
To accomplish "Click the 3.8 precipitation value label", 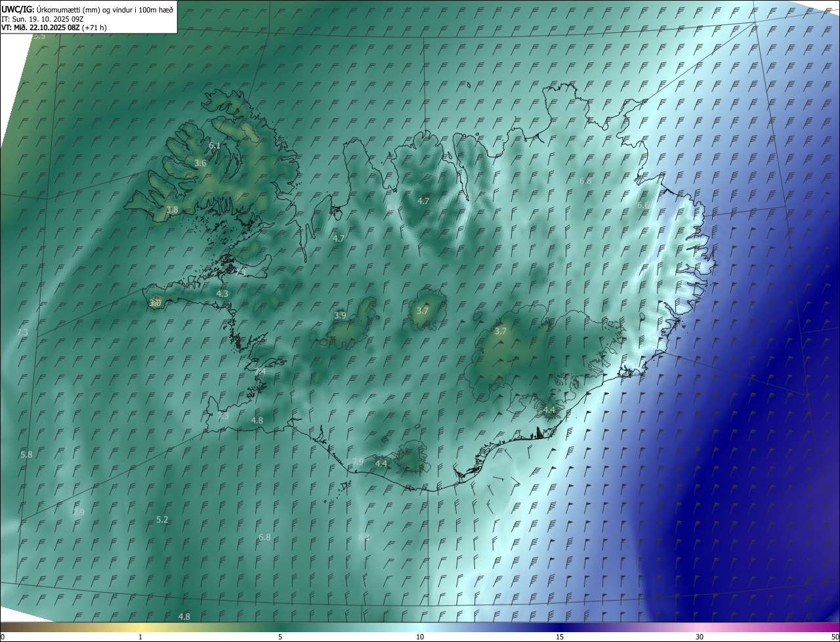I will tap(172, 209).
